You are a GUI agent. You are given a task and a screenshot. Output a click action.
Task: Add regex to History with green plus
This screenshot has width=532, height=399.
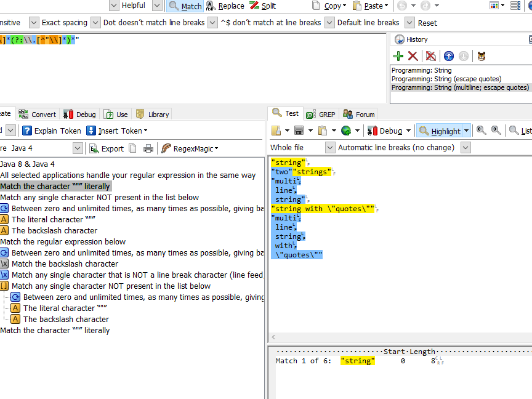398,56
